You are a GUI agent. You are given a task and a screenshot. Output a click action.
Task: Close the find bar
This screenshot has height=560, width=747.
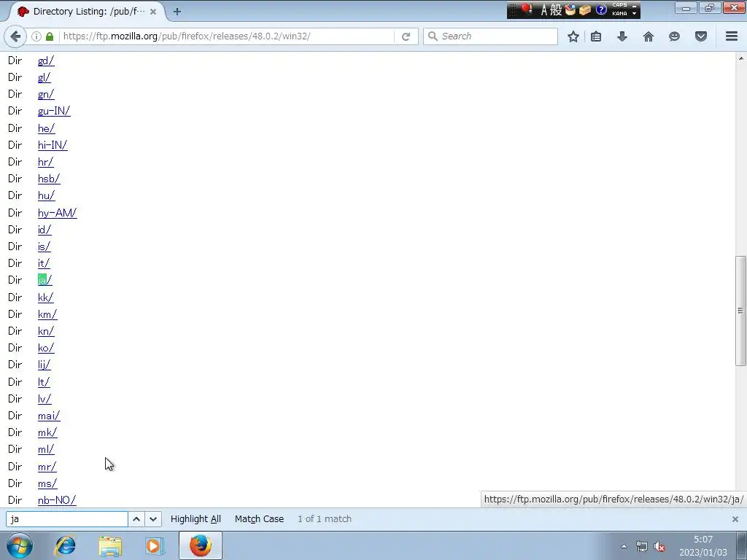[735, 519]
